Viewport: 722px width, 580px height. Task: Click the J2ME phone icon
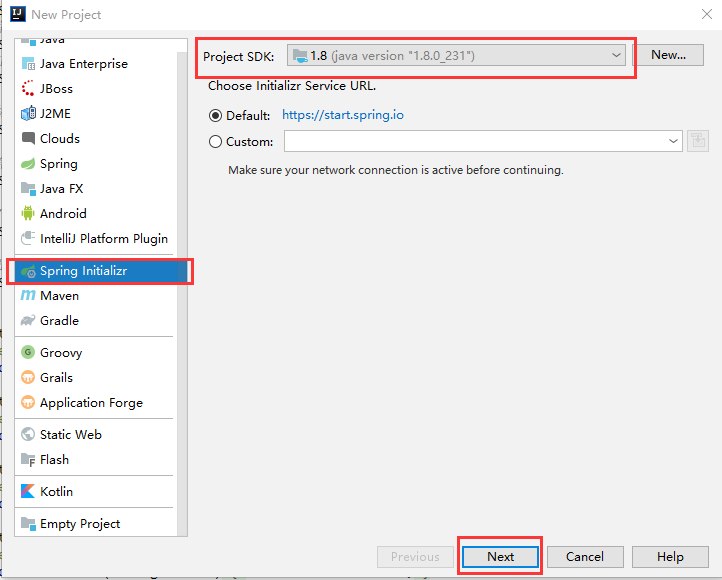(x=28, y=113)
